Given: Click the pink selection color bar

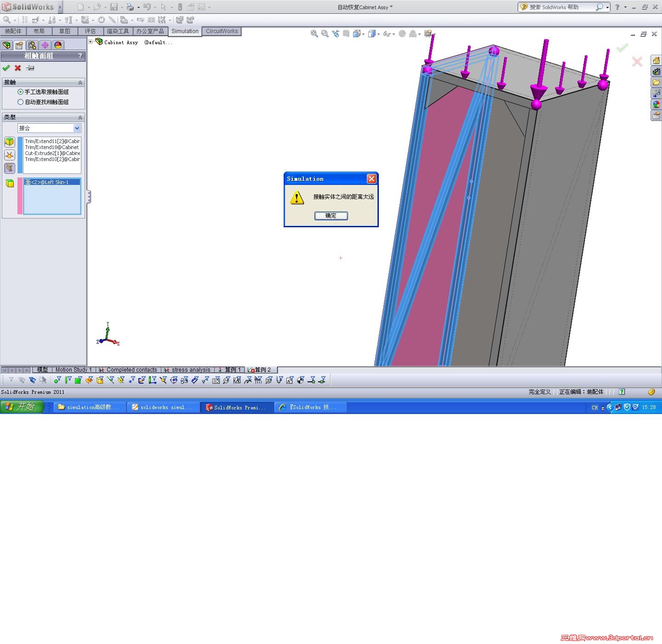Looking at the screenshot, I should point(20,196).
